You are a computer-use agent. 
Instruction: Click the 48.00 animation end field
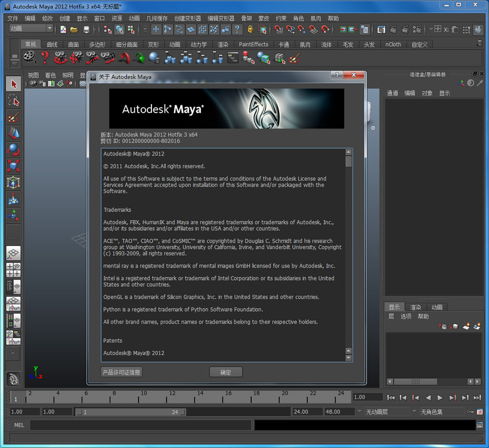[339, 412]
